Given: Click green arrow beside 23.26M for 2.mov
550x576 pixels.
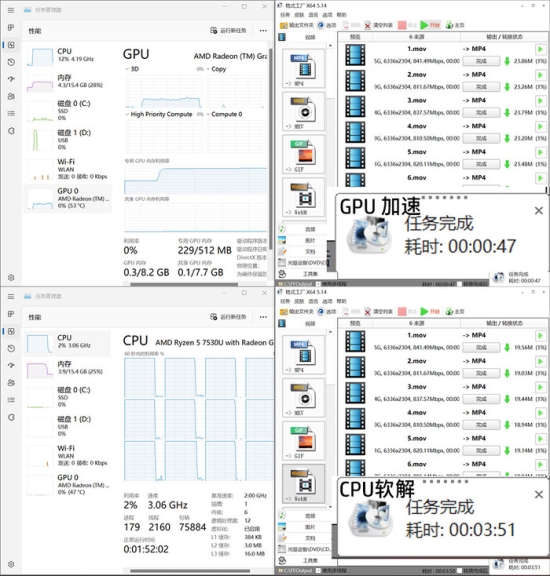Looking at the screenshot, I should 507,87.
